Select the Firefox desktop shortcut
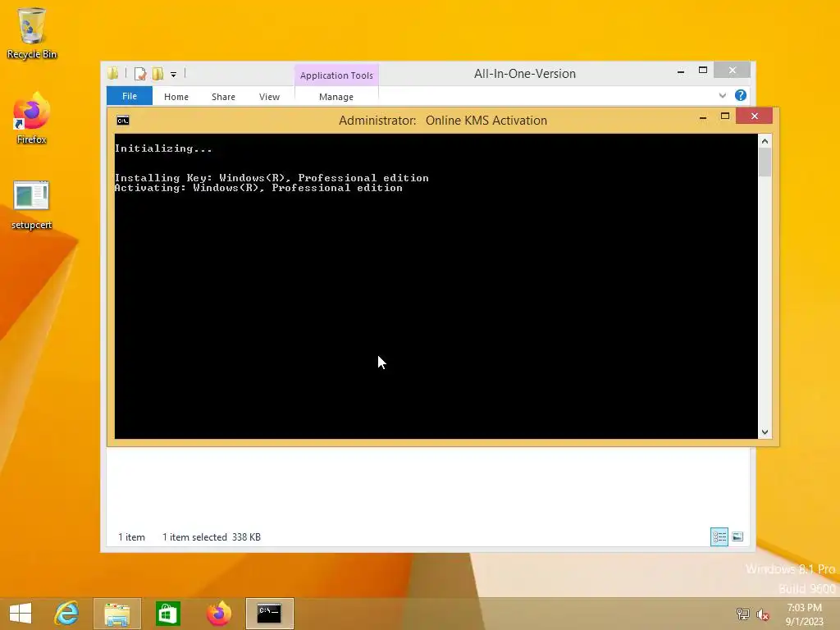 click(x=32, y=118)
